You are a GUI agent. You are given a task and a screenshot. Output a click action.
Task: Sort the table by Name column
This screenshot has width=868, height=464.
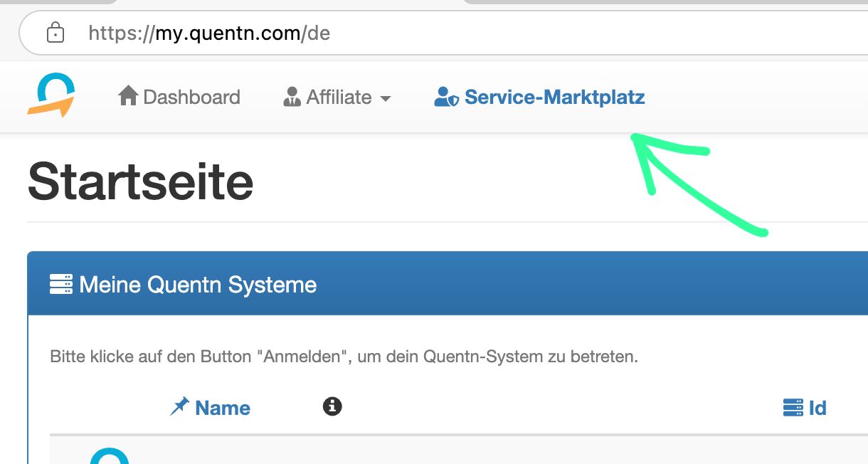click(x=222, y=408)
